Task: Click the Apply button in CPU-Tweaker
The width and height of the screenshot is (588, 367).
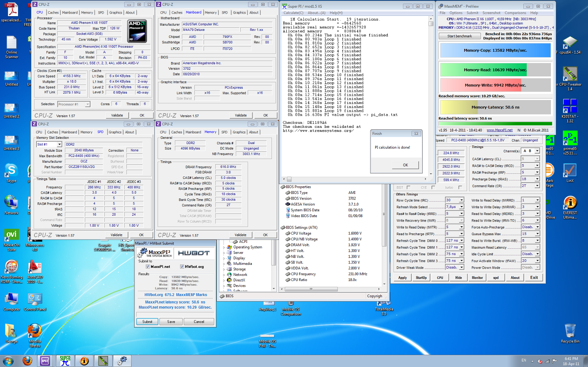Action: [402, 278]
